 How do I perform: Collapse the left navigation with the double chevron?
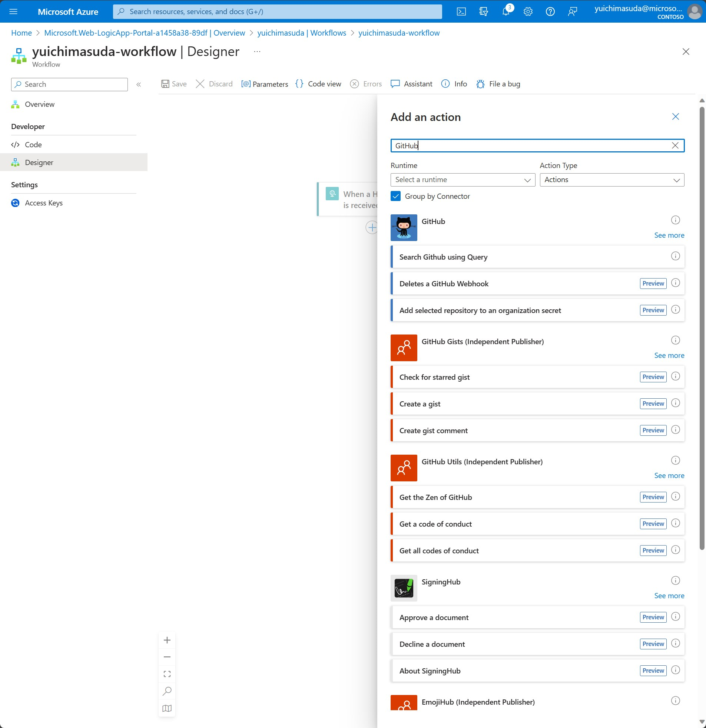pyautogui.click(x=139, y=84)
